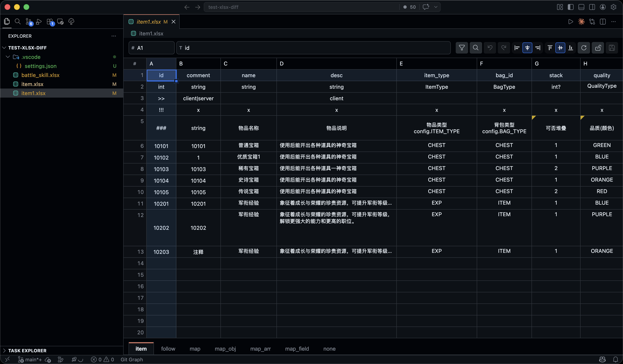Open changes compare icon in editor title
Screen dimensions: 623x364
tap(592, 22)
